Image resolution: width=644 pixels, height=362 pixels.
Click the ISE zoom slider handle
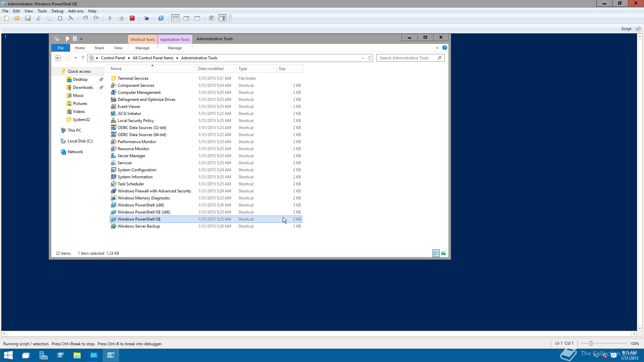coord(591,344)
